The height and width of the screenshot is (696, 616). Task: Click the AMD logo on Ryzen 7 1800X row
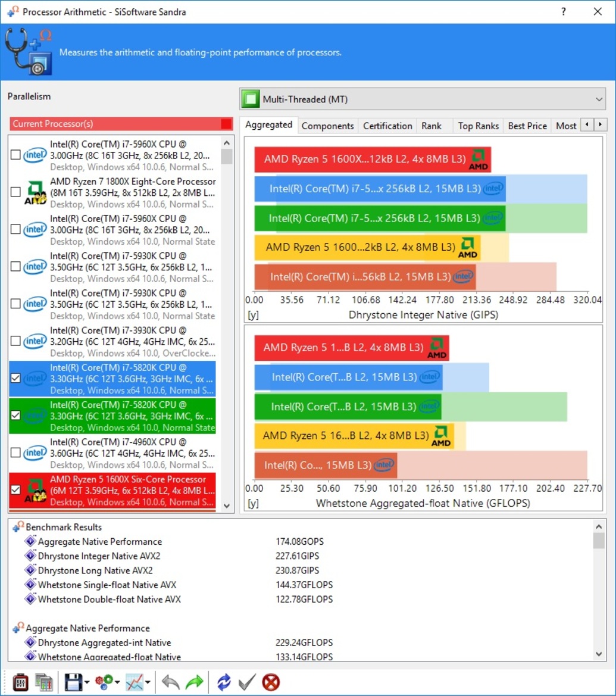tap(35, 192)
